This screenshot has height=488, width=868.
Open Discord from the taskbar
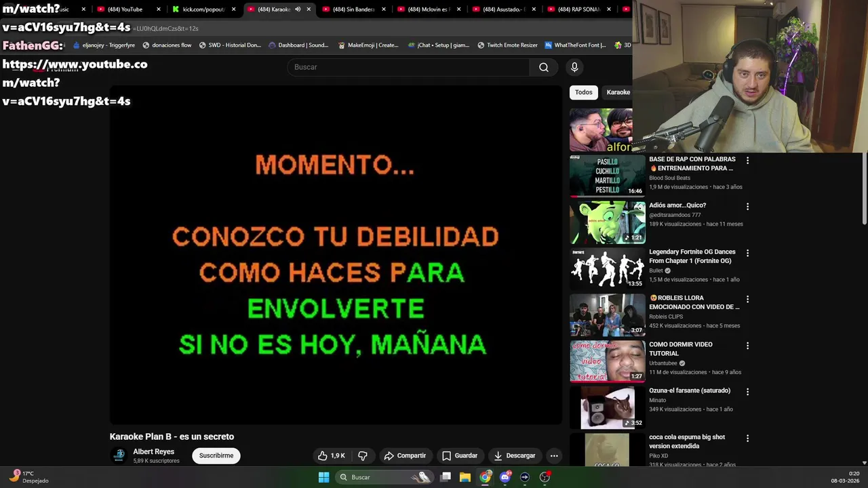tap(505, 477)
